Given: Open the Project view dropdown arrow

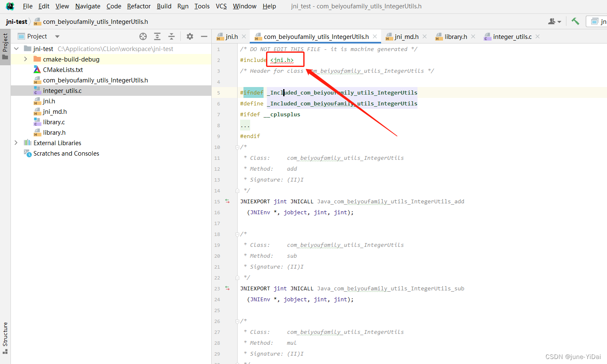Looking at the screenshot, I should click(x=57, y=36).
